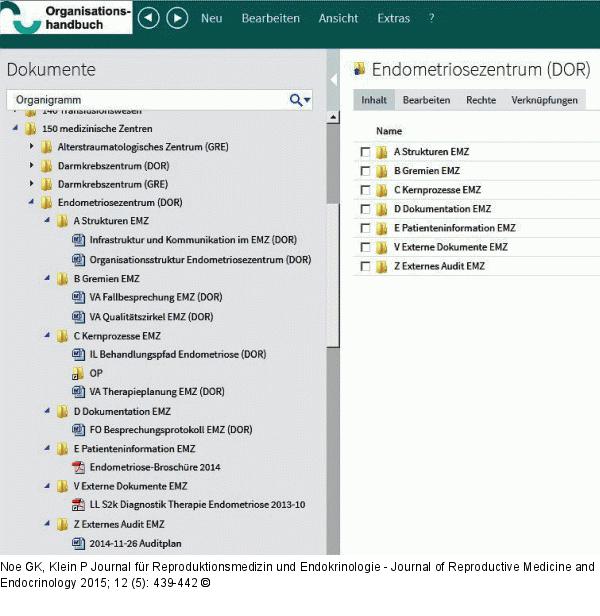Expand the Alterstraumatologisches Zentrum (GRE) node

point(31,146)
